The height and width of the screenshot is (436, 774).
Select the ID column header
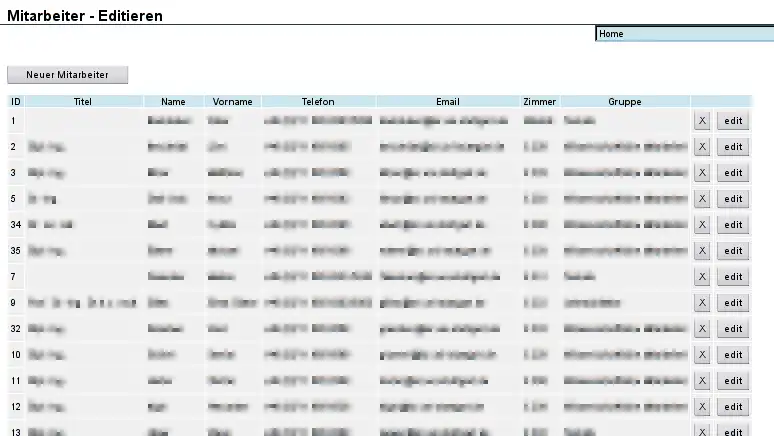(16, 102)
